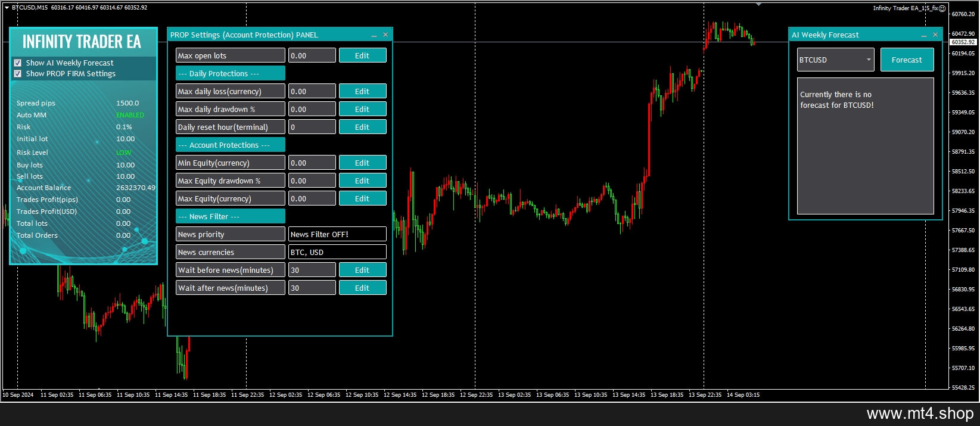Image resolution: width=980 pixels, height=426 pixels.
Task: Click the News Filter OFF! field
Action: tap(337, 234)
